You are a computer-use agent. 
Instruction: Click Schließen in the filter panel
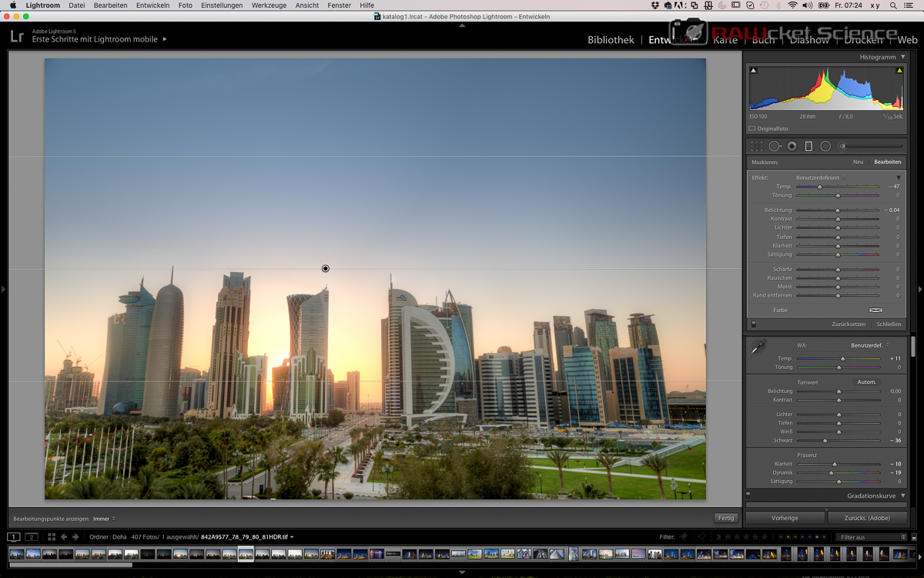[889, 324]
